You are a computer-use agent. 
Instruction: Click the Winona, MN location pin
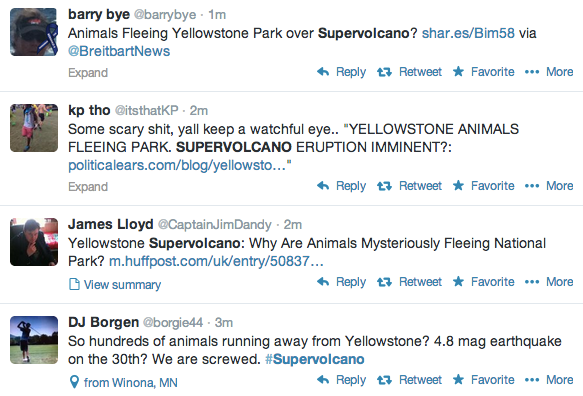pyautogui.click(x=74, y=382)
